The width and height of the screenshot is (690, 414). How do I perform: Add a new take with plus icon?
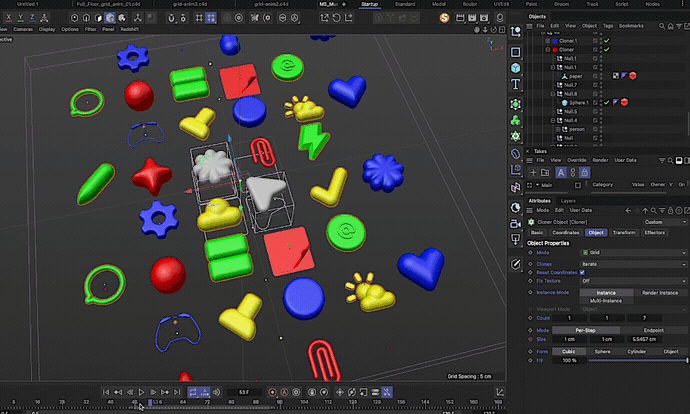tap(533, 172)
